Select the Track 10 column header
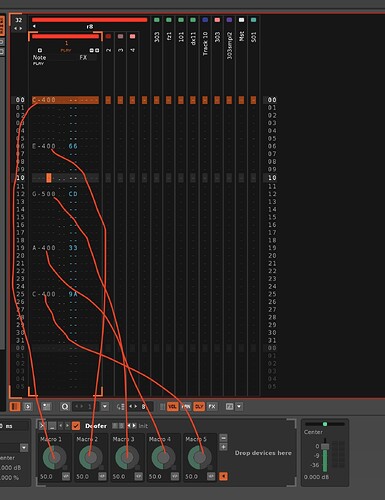The width and height of the screenshot is (385, 500). point(205,43)
